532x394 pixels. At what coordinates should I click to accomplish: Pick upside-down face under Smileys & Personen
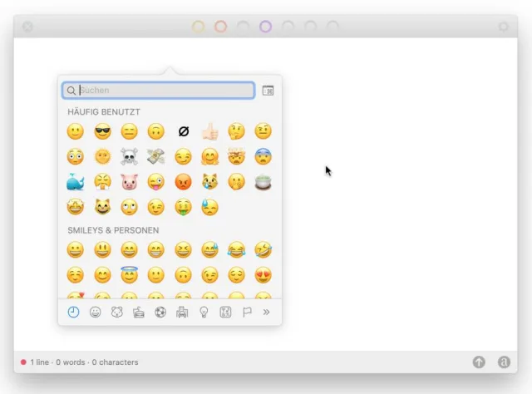184,275
